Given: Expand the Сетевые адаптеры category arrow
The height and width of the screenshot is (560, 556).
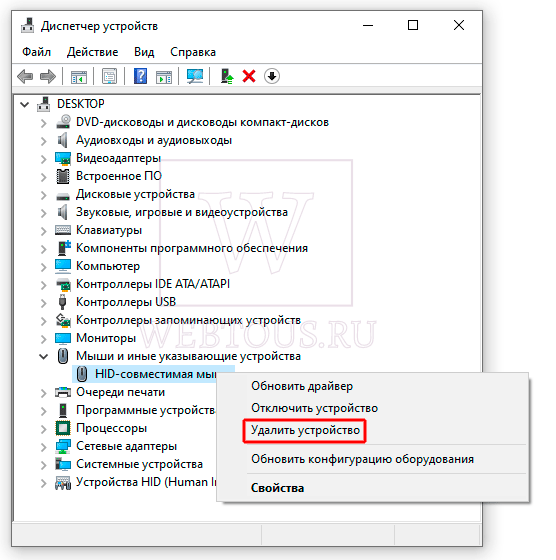Looking at the screenshot, I should click(44, 446).
